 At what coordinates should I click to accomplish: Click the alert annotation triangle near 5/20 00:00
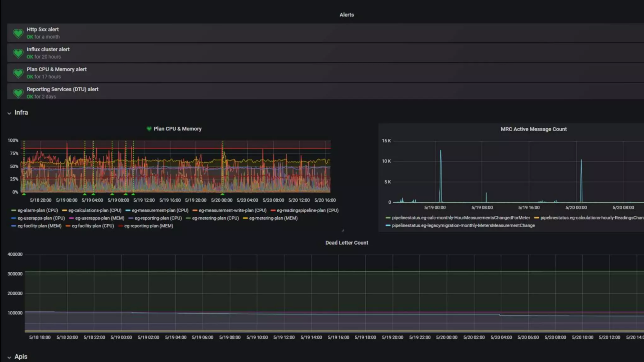(222, 194)
